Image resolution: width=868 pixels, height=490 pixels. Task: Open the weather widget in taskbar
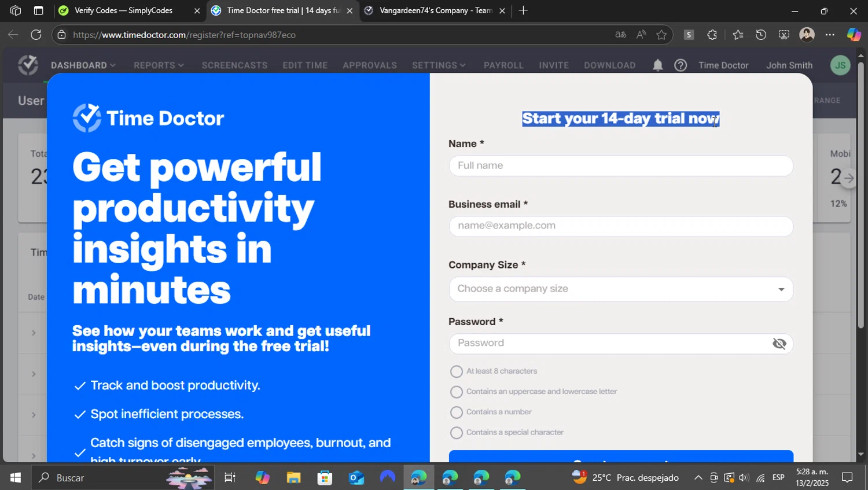coord(625,478)
